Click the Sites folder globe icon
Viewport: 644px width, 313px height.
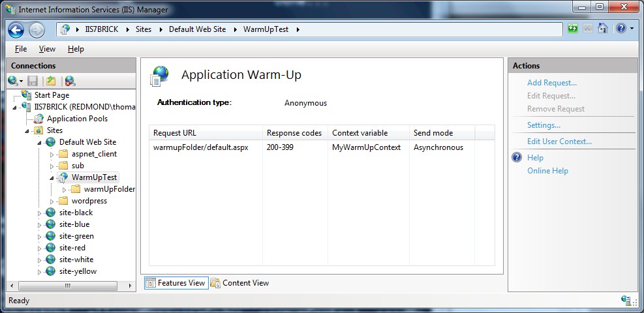point(39,130)
